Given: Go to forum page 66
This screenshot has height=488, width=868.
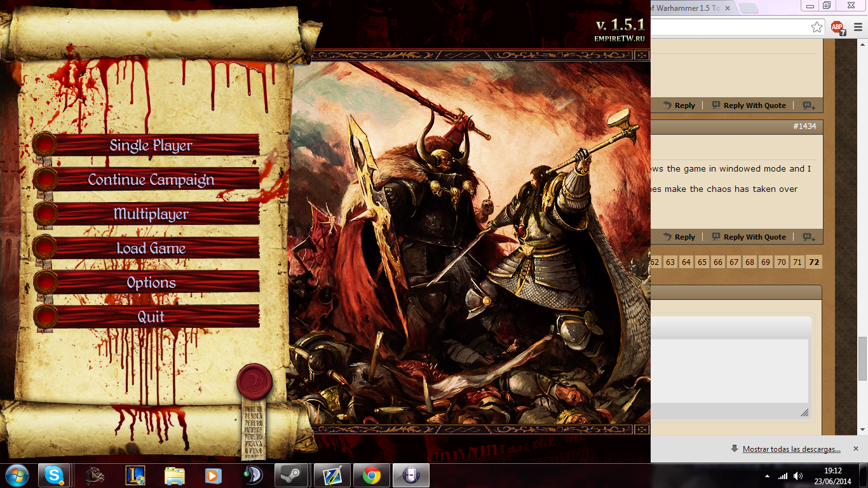Looking at the screenshot, I should 718,262.
